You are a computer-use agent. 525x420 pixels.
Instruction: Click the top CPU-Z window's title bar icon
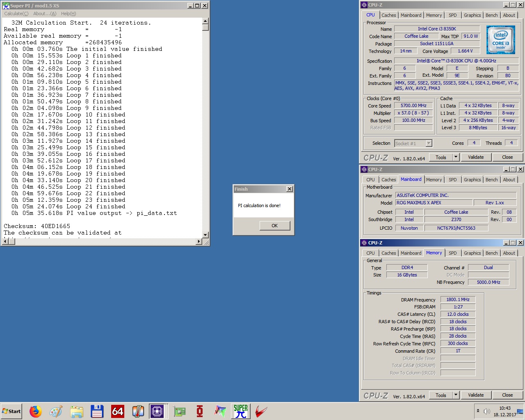pyautogui.click(x=364, y=5)
